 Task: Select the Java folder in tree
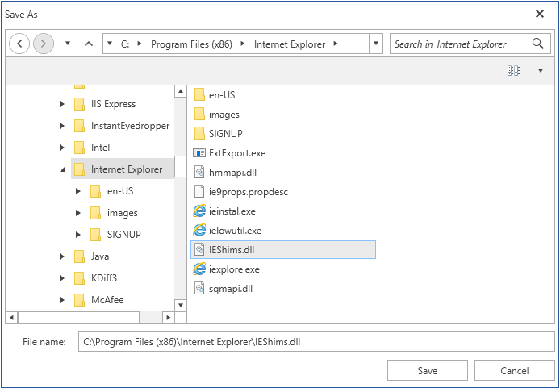99,256
